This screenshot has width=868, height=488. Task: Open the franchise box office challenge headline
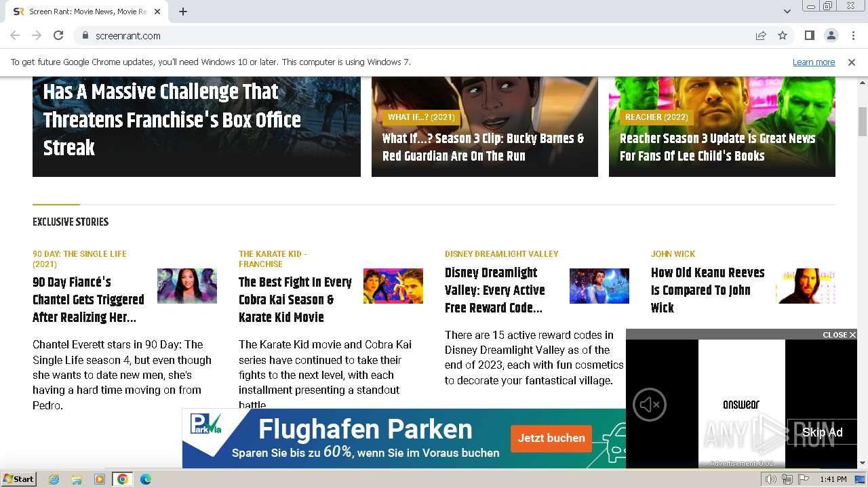[x=172, y=119]
